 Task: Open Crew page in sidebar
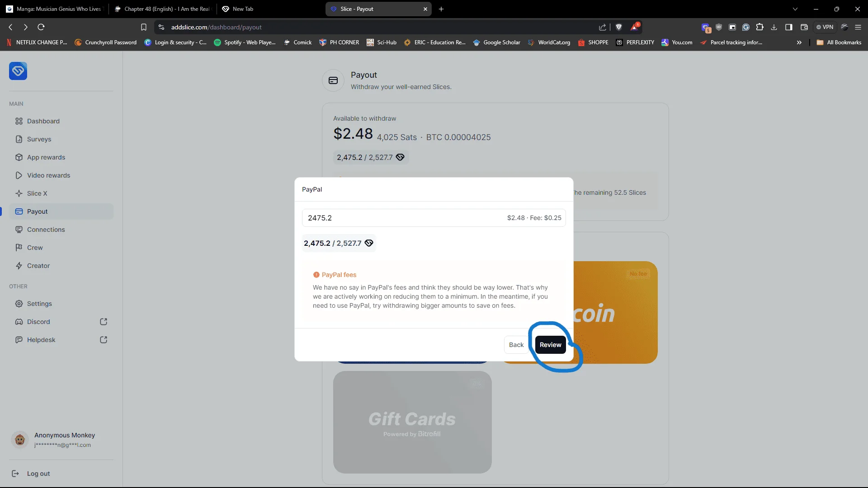point(61,248)
